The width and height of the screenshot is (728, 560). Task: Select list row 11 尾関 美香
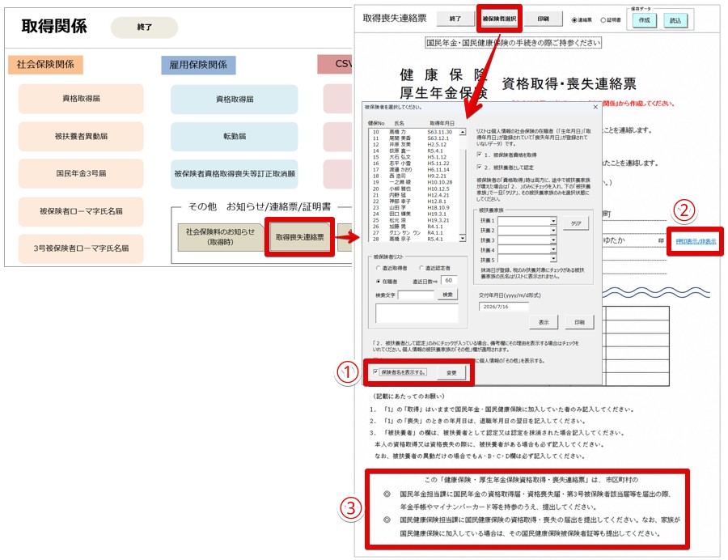(413, 138)
